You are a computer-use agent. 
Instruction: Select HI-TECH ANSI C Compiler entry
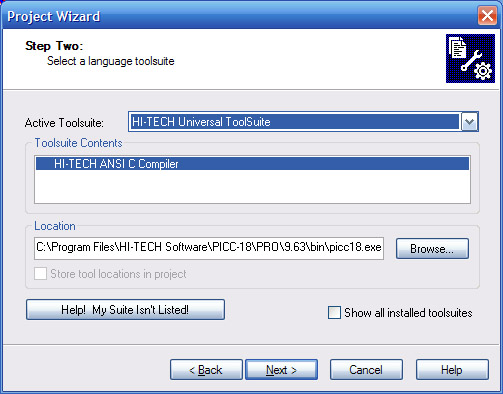(x=252, y=164)
